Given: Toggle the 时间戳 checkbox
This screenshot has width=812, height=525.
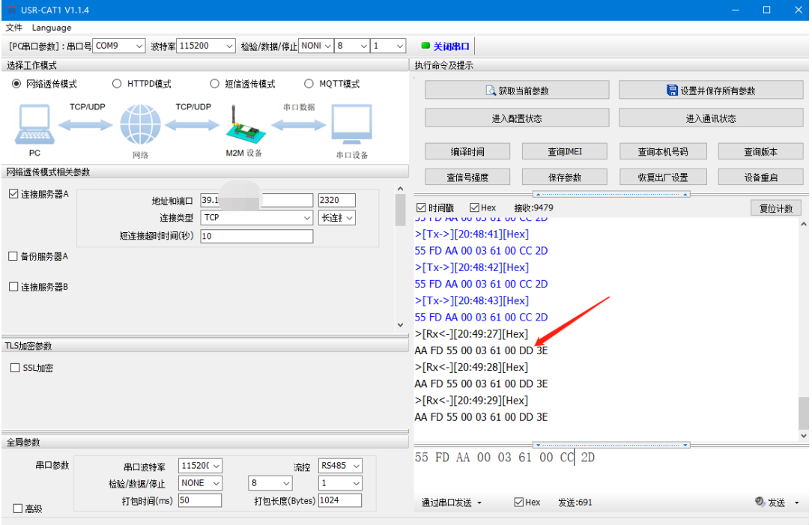Looking at the screenshot, I should 421,207.
